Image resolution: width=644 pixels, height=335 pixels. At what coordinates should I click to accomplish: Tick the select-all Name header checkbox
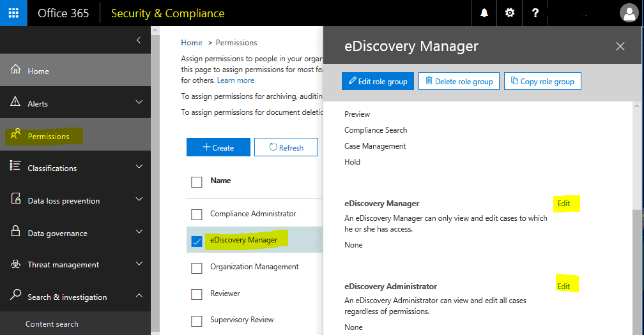197,182
